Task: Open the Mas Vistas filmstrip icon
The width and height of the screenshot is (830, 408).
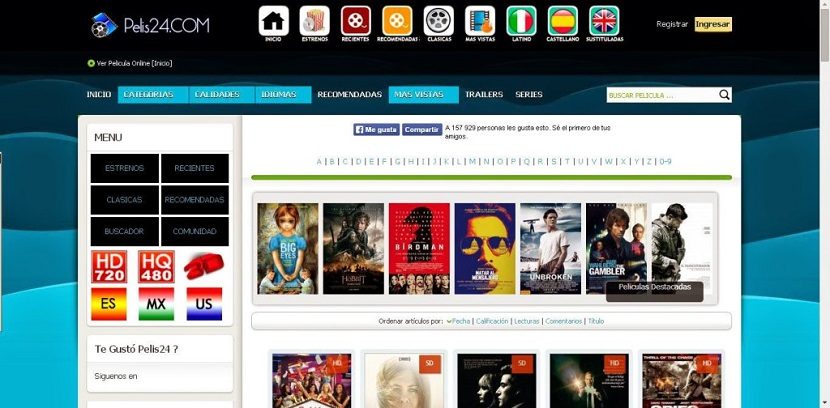Action: [480, 21]
